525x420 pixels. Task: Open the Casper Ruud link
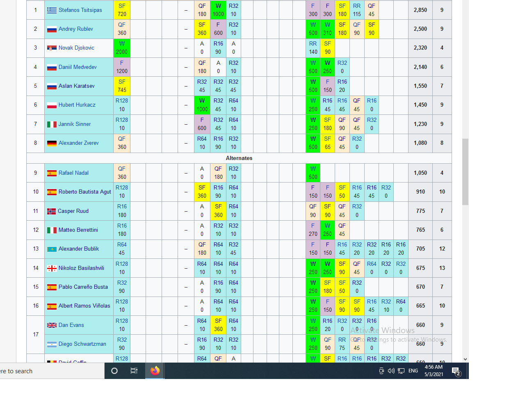pos(73,211)
